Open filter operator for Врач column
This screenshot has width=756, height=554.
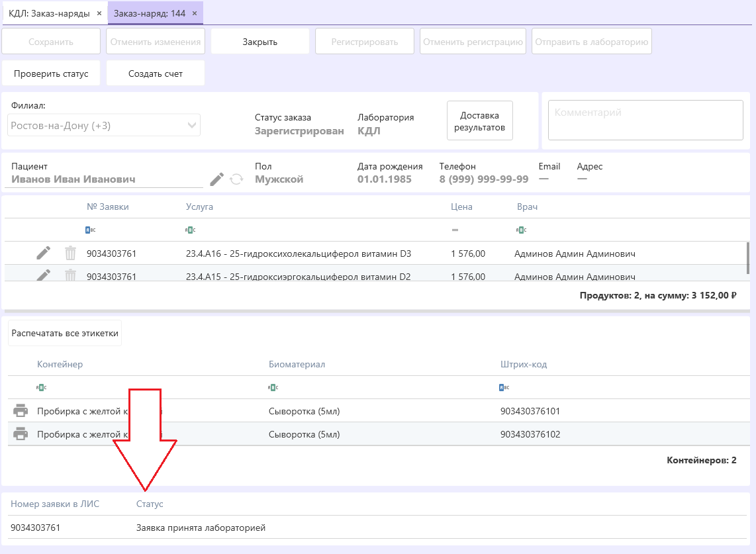[521, 230]
